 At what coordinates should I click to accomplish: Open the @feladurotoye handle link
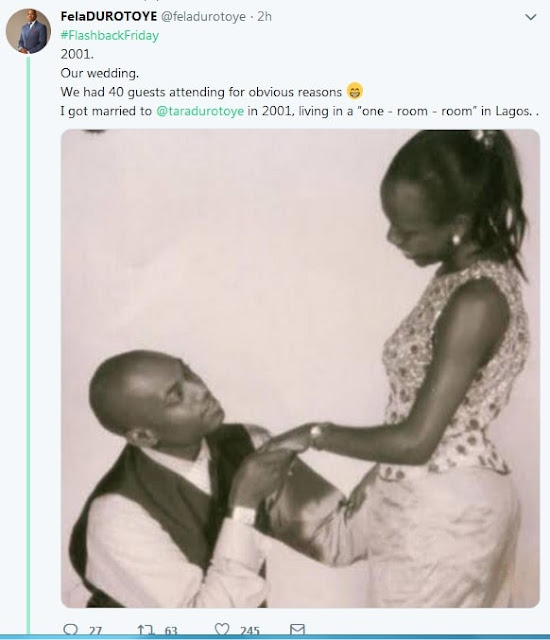(x=203, y=16)
